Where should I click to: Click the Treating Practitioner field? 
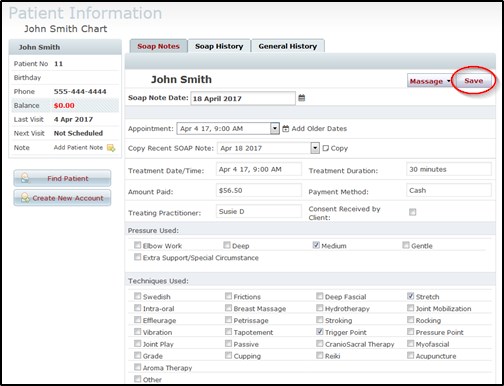coord(259,211)
